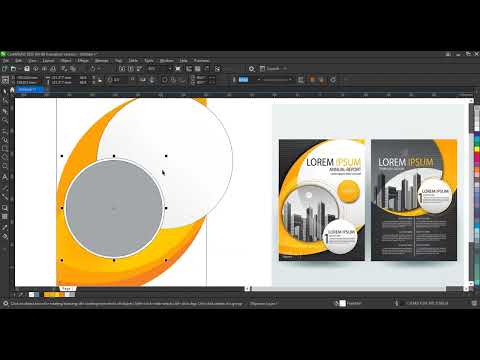Screen dimensions: 480x360
Task: Click the Wrap Text icon in property bar
Action: pyautogui.click(x=301, y=80)
